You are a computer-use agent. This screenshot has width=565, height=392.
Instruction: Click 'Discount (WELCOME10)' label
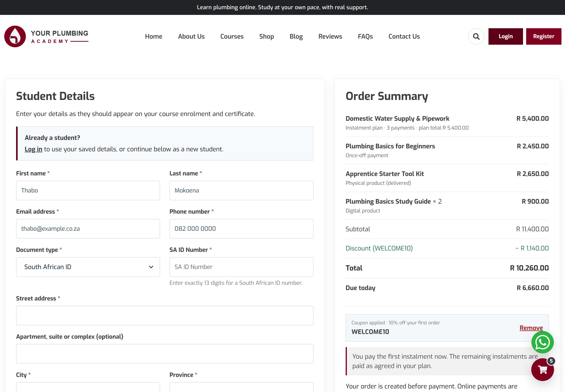379,248
